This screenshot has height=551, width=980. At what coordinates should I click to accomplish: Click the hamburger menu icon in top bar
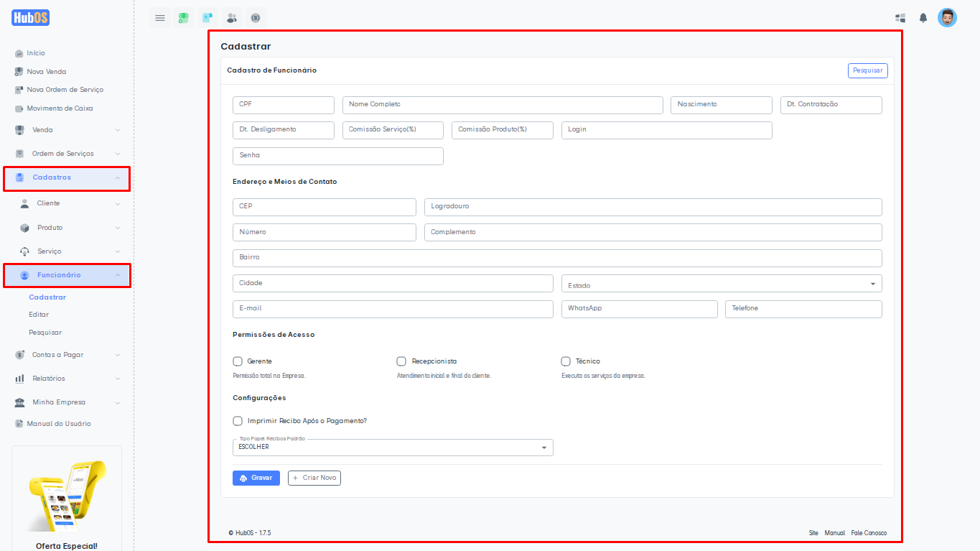tap(160, 18)
